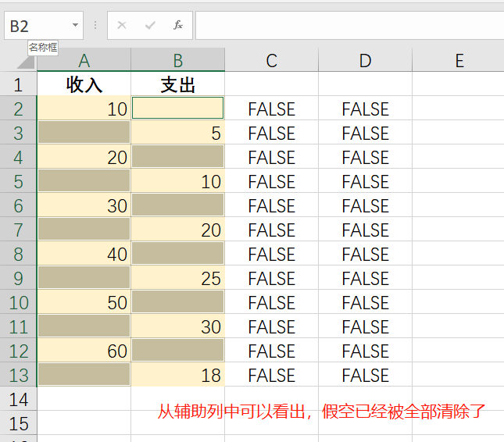This screenshot has width=504, height=442.
Task: Click cell A4 with value 20
Action: pyautogui.click(x=84, y=157)
